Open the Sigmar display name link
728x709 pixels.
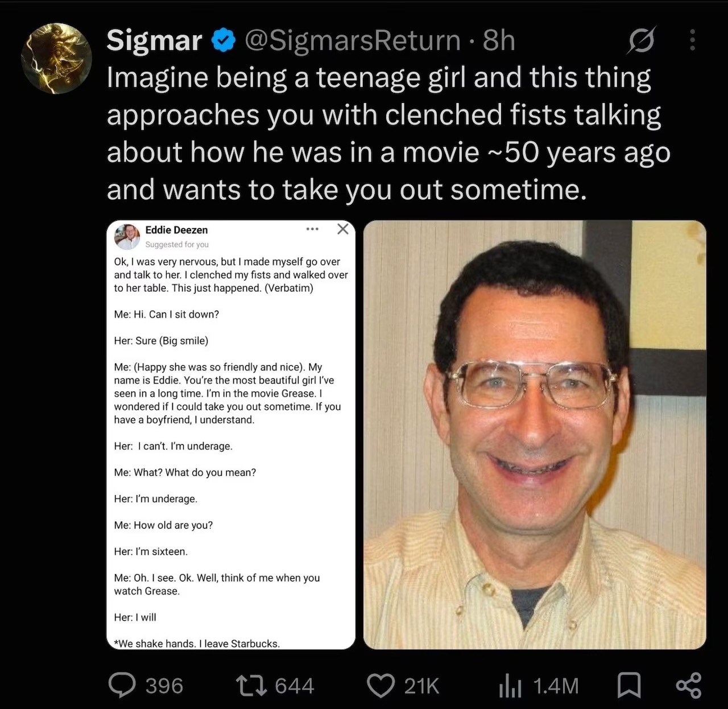tap(154, 40)
